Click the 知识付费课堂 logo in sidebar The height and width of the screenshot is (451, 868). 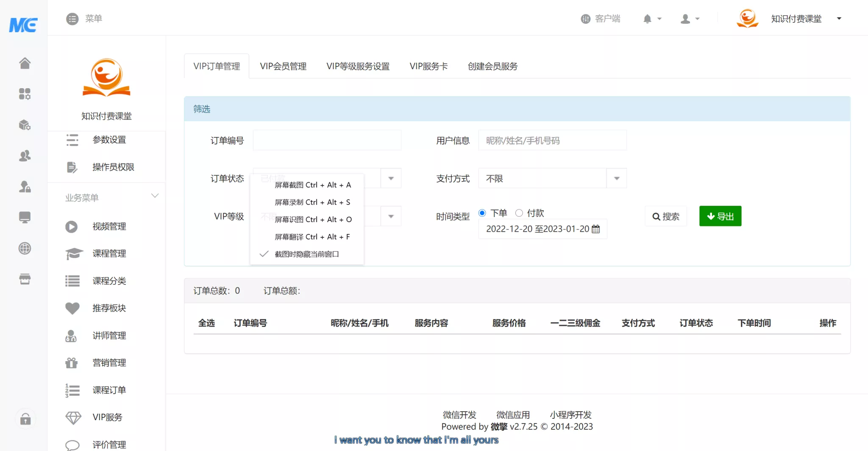[106, 78]
